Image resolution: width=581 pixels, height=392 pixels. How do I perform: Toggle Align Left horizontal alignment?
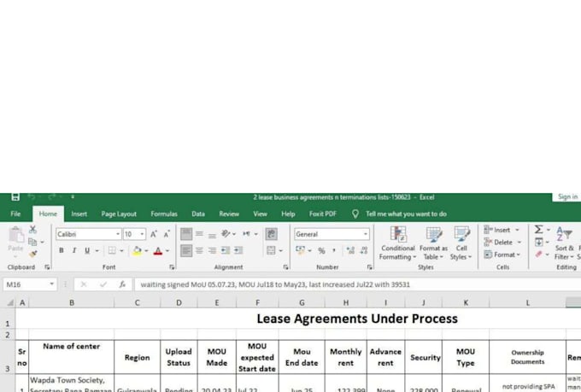coord(186,250)
